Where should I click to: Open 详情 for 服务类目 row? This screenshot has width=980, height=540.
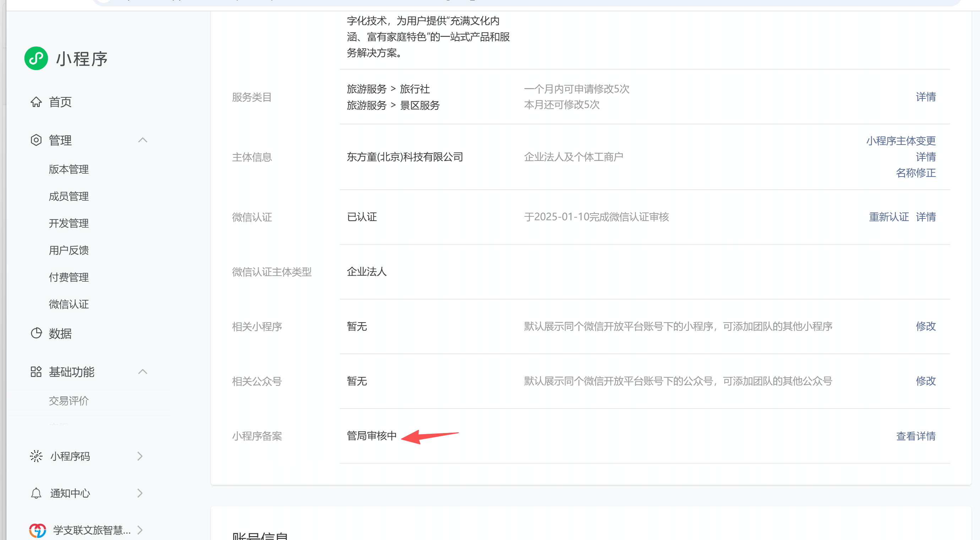click(926, 97)
